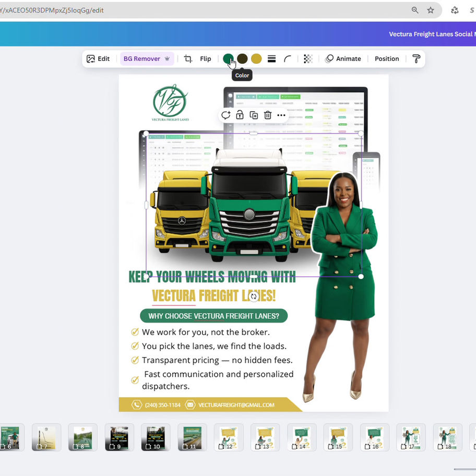Select 'WHY CHOOSE VECTURA FREIGHT LANES?' banner
Viewport: 476px width, 476px height.
click(x=213, y=316)
